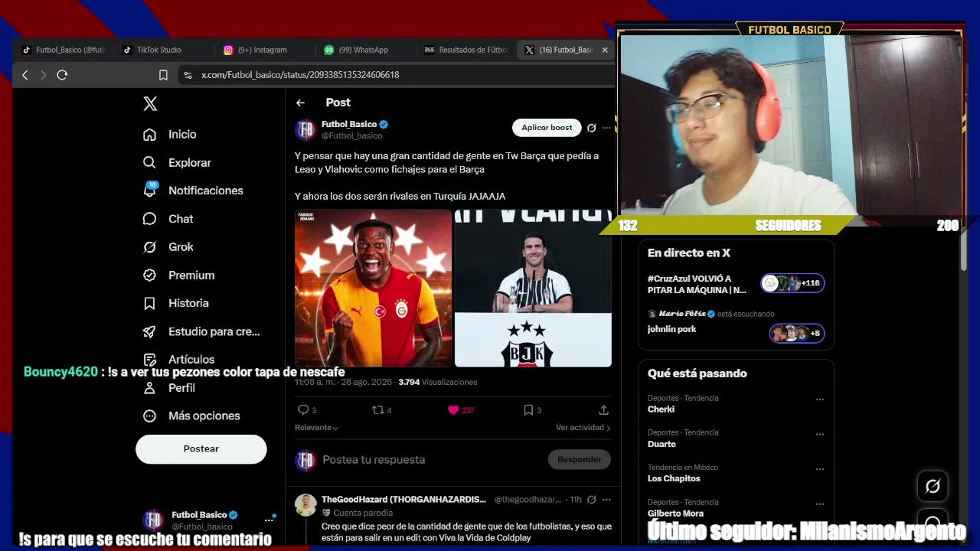Image resolution: width=980 pixels, height=551 pixels.
Task: Open Estudio para creadores rocket icon
Action: click(149, 331)
